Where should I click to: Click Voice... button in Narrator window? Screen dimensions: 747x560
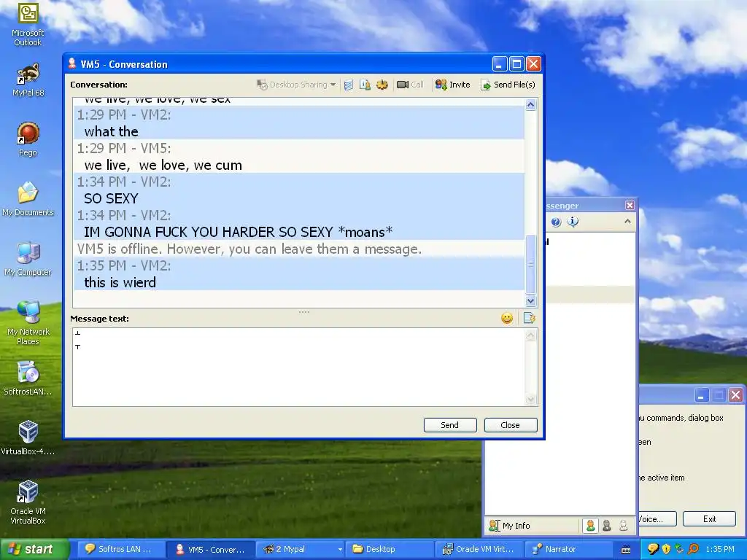[657, 518]
